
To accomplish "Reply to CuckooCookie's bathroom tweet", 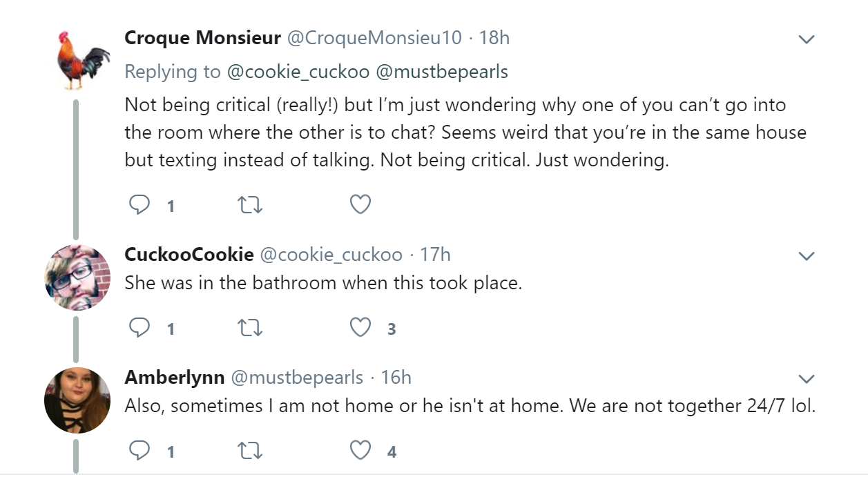I will pos(140,328).
